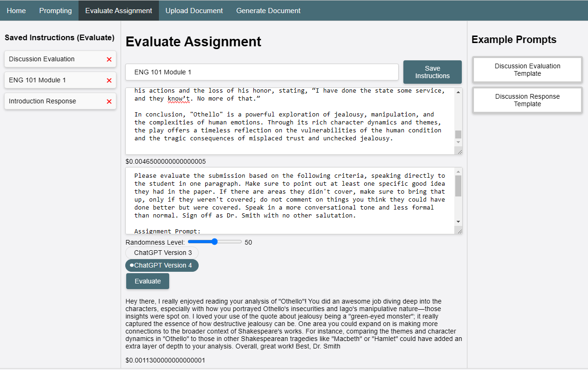
Task: Click the essay text area resize handle
Action: 459,151
